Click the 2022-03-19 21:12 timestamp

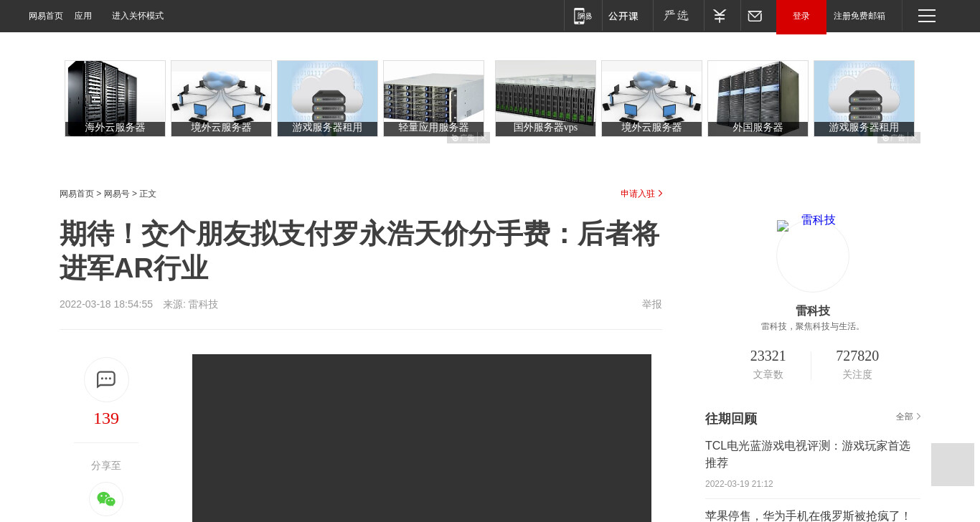739,484
